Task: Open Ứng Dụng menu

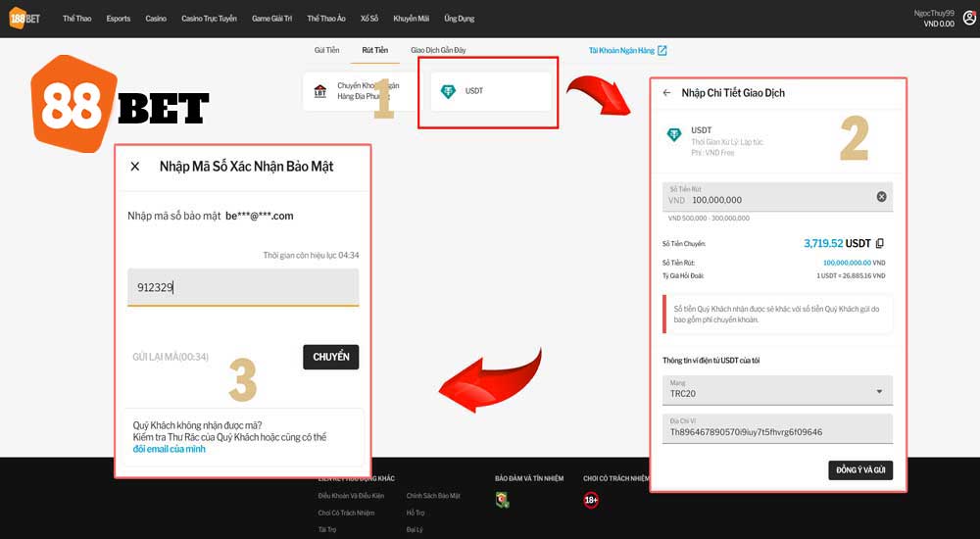Action: click(x=460, y=19)
